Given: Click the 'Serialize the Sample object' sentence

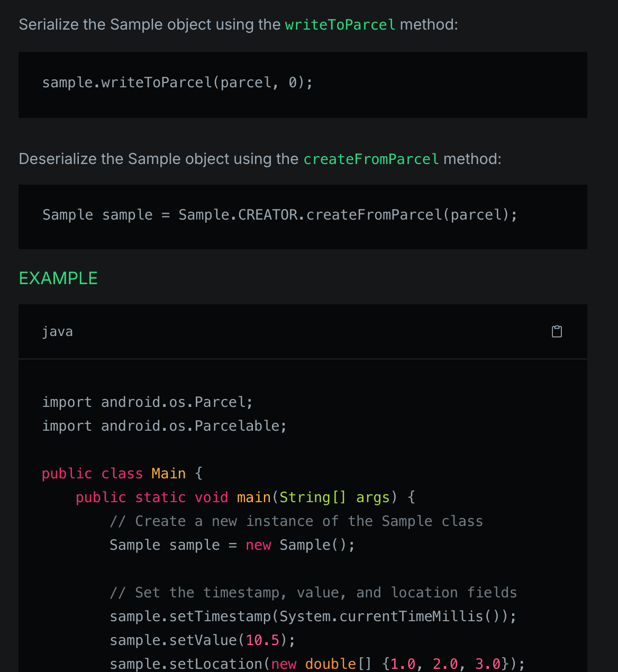Looking at the screenshot, I should click(238, 24).
